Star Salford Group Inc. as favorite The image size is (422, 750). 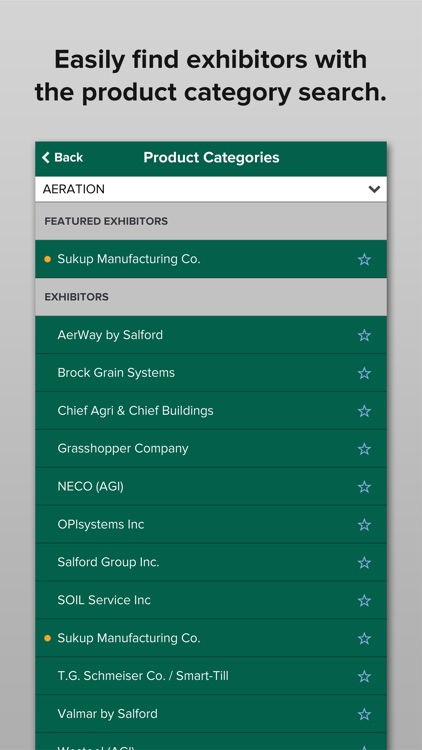tap(364, 562)
